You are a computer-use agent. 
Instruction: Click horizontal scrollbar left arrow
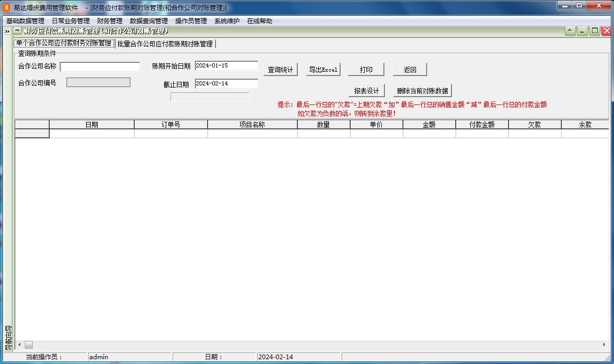[x=20, y=345]
